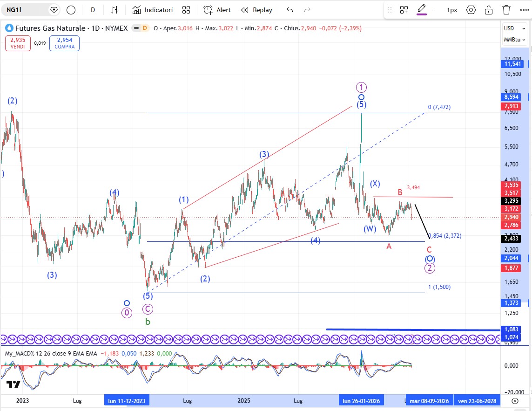Image resolution: width=532 pixels, height=411 pixels.
Task: Open the Indicatori menu
Action: click(x=152, y=10)
